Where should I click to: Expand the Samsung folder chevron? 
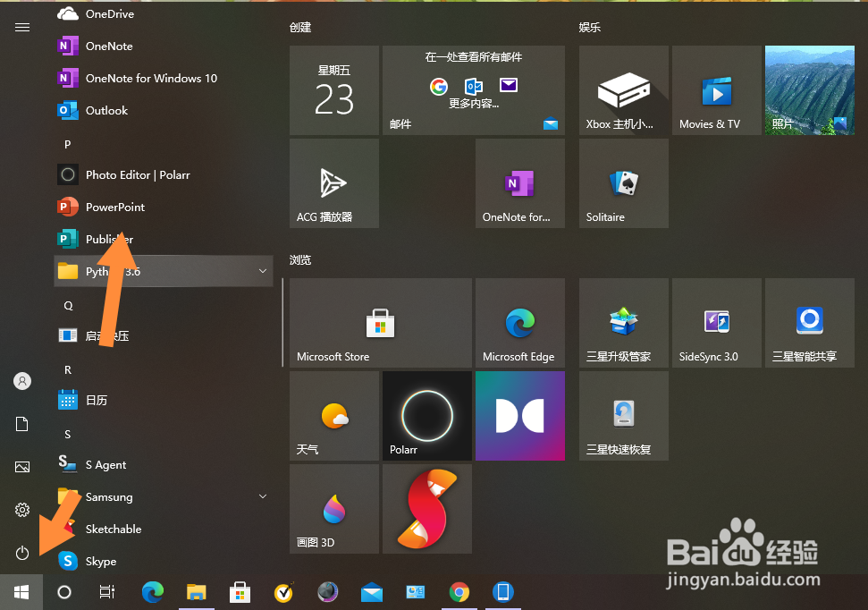263,496
